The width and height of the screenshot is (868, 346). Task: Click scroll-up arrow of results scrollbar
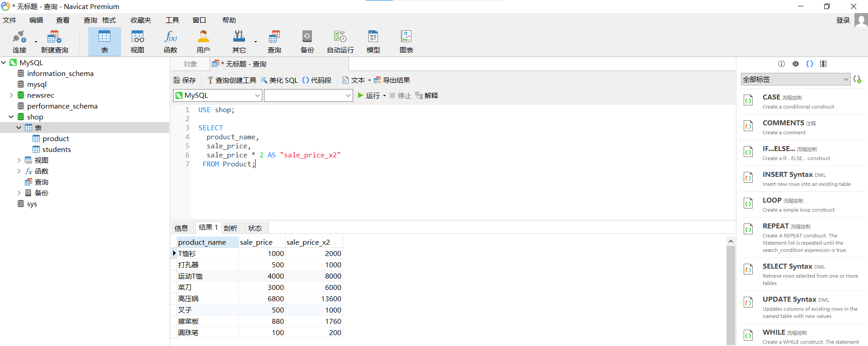[x=731, y=242]
